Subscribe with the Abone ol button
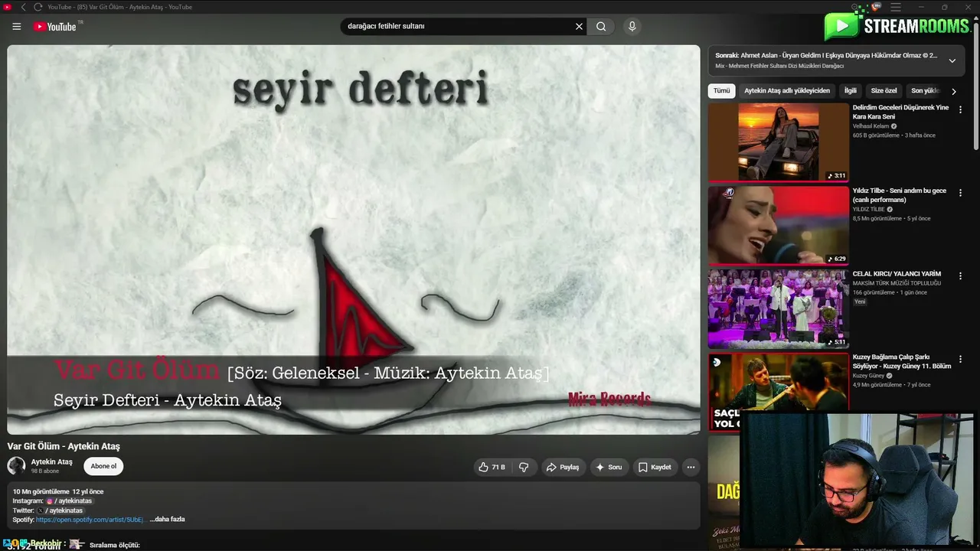The image size is (980, 551). 103,466
